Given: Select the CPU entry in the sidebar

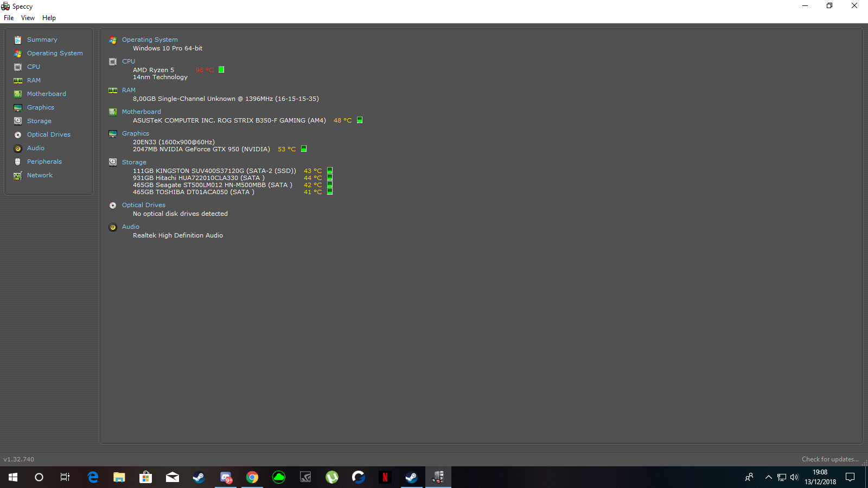Looking at the screenshot, I should [x=34, y=67].
